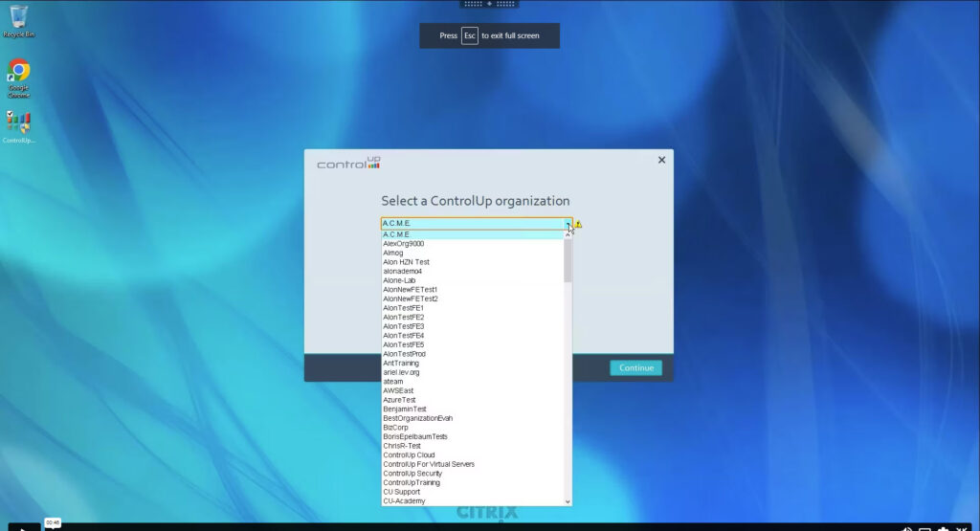The width and height of the screenshot is (980, 531).
Task: Click the video play button
Action: [x=23, y=527]
